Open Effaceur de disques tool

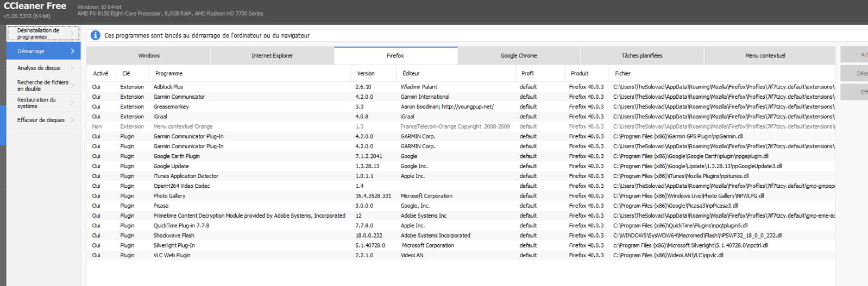[x=41, y=120]
